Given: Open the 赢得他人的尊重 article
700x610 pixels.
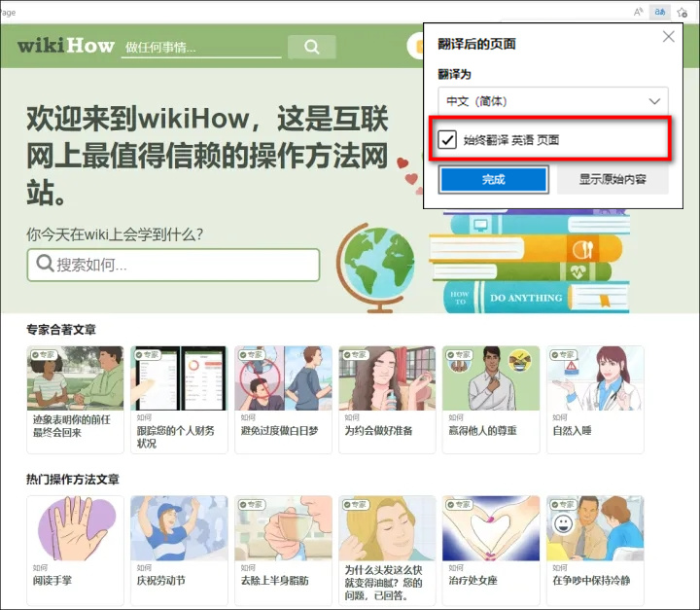Looking at the screenshot, I should point(491,400).
